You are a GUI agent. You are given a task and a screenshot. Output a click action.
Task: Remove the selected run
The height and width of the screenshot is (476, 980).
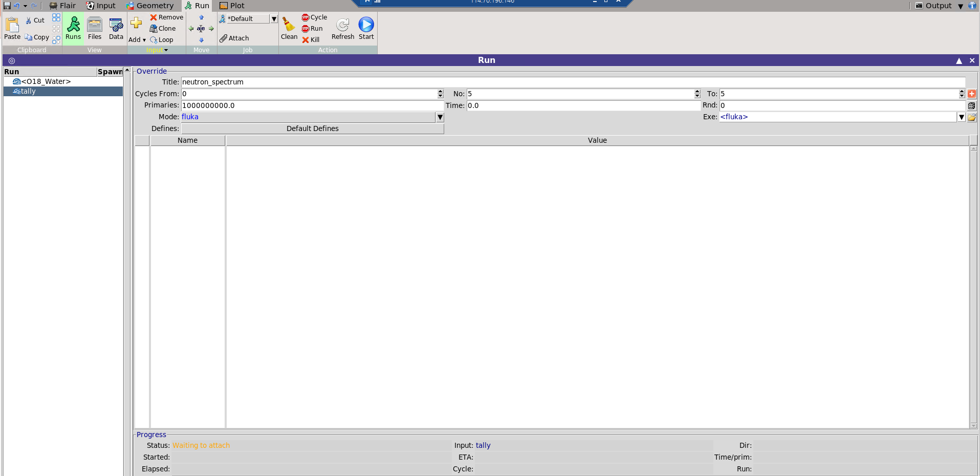166,17
